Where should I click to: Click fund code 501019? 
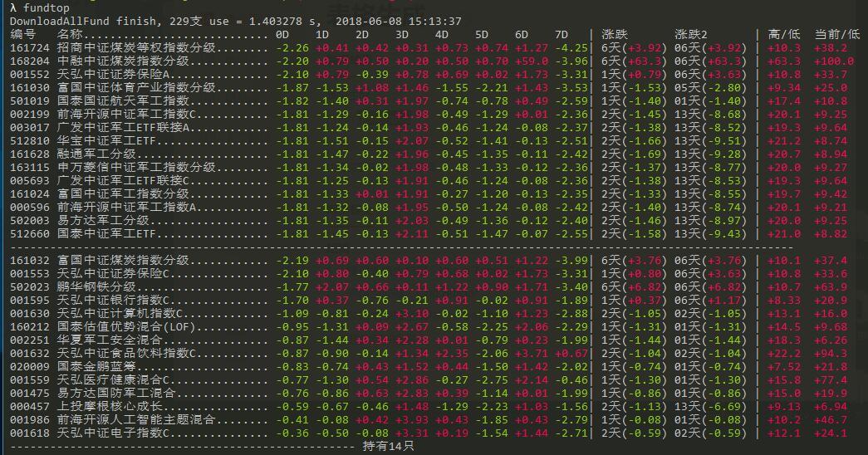point(30,101)
